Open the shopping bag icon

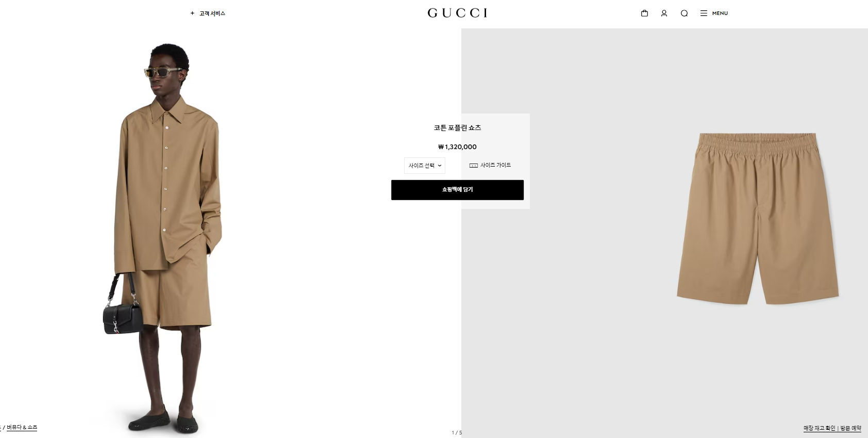pyautogui.click(x=644, y=13)
